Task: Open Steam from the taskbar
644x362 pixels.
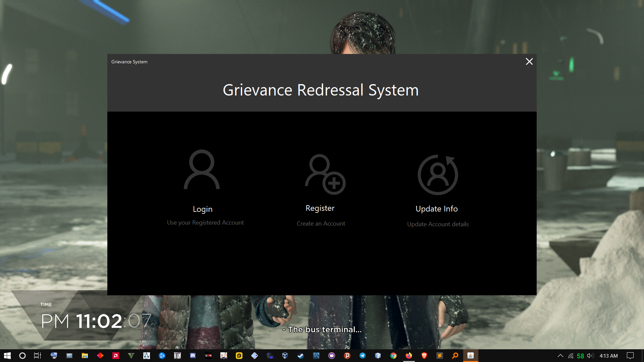Action: point(301,356)
